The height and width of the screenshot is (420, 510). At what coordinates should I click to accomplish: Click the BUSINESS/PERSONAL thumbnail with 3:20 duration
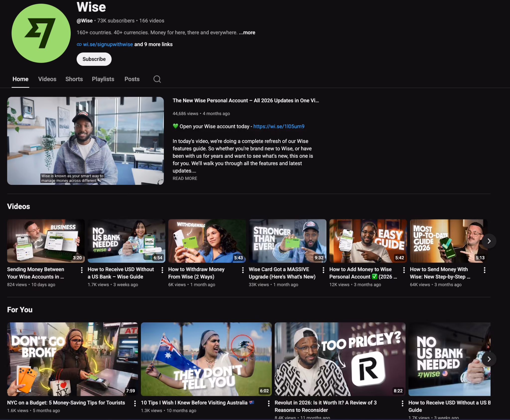[x=46, y=241]
